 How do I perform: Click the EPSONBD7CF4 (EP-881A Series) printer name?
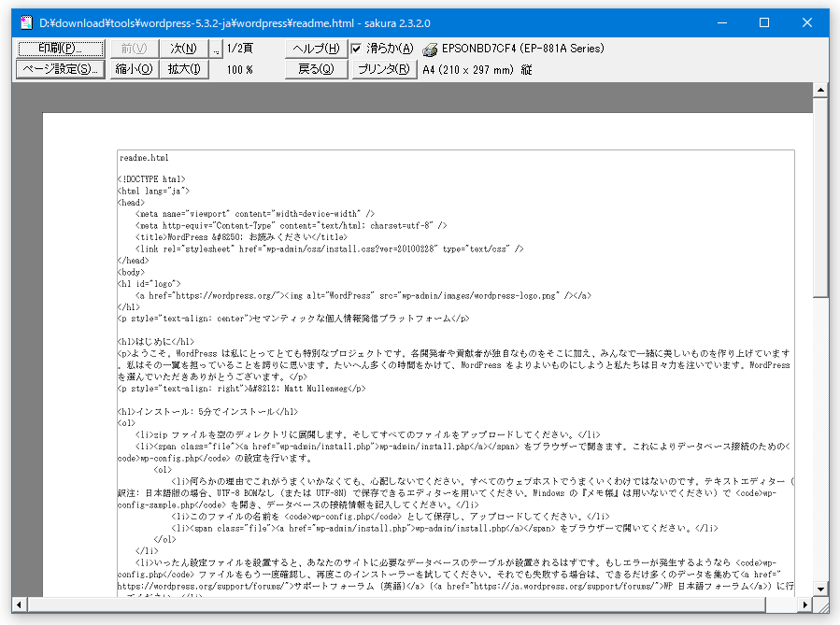point(523,49)
